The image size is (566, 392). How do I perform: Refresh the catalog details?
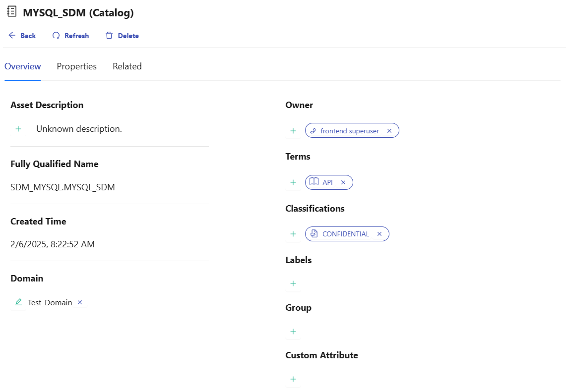[x=71, y=36]
